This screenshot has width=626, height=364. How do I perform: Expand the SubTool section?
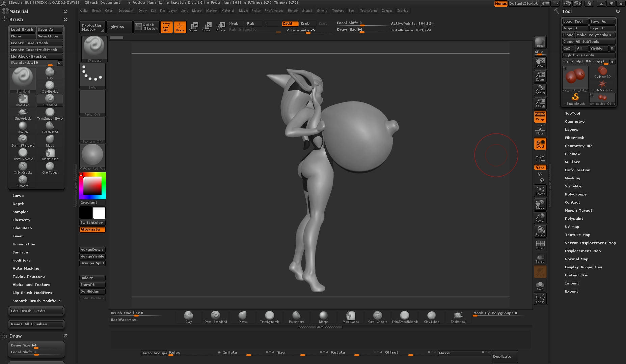click(572, 114)
